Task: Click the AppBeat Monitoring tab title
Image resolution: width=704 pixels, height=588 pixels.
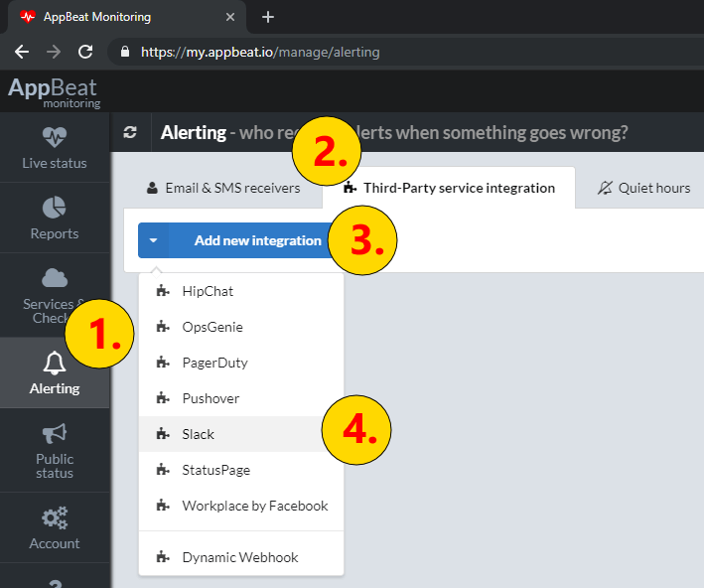Action: coord(97,17)
